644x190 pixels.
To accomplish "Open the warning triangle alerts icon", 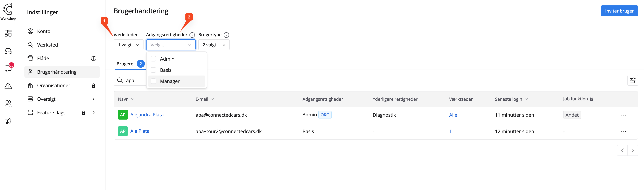I will click(8, 86).
